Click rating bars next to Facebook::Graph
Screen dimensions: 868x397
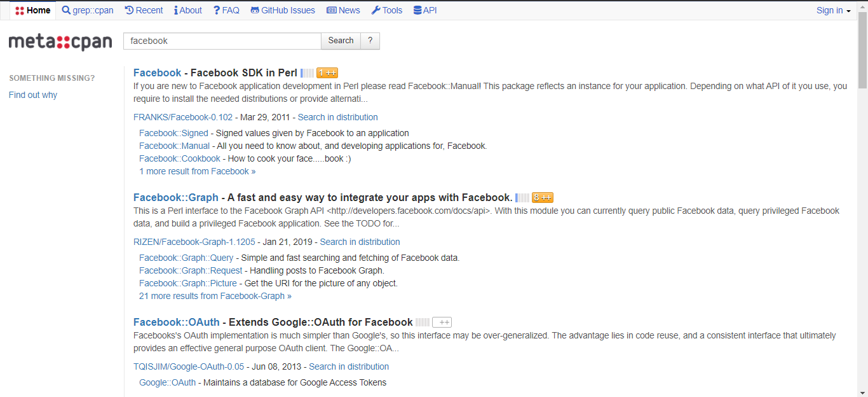522,197
